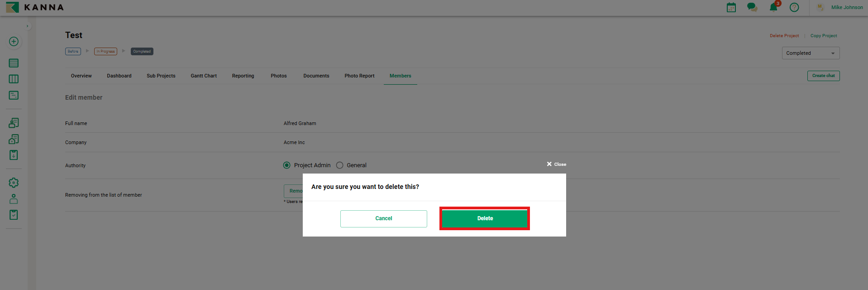
Task: Click the help question mark icon
Action: (x=794, y=7)
